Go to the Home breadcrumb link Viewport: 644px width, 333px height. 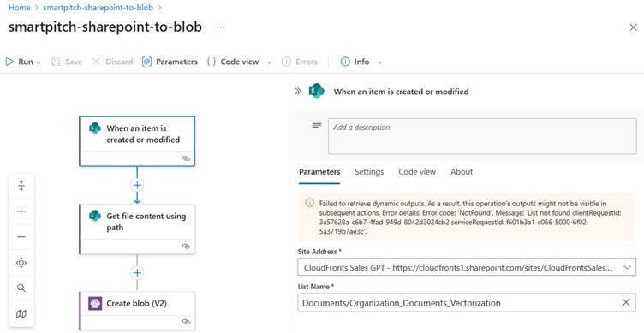[x=20, y=8]
